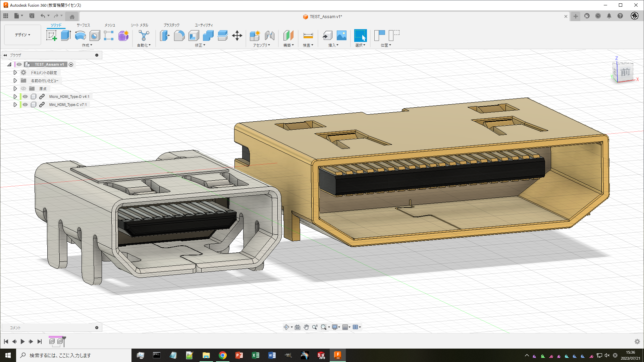The image size is (644, 362).
Task: Select the Extrude tool
Action: (66, 35)
